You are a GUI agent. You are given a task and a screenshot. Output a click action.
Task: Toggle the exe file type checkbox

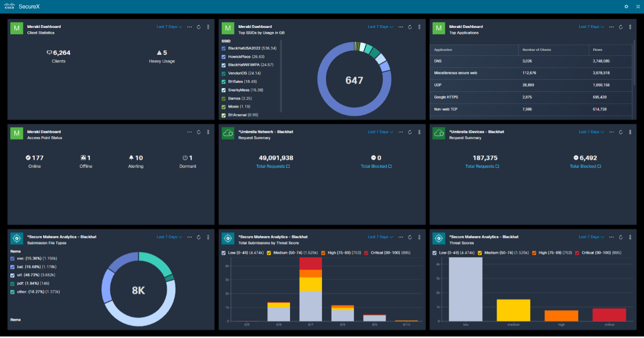(13, 258)
